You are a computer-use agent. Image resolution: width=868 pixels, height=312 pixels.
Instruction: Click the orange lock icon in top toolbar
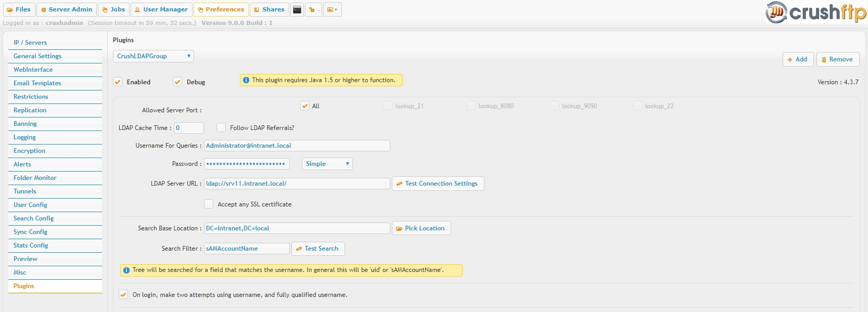pyautogui.click(x=313, y=9)
